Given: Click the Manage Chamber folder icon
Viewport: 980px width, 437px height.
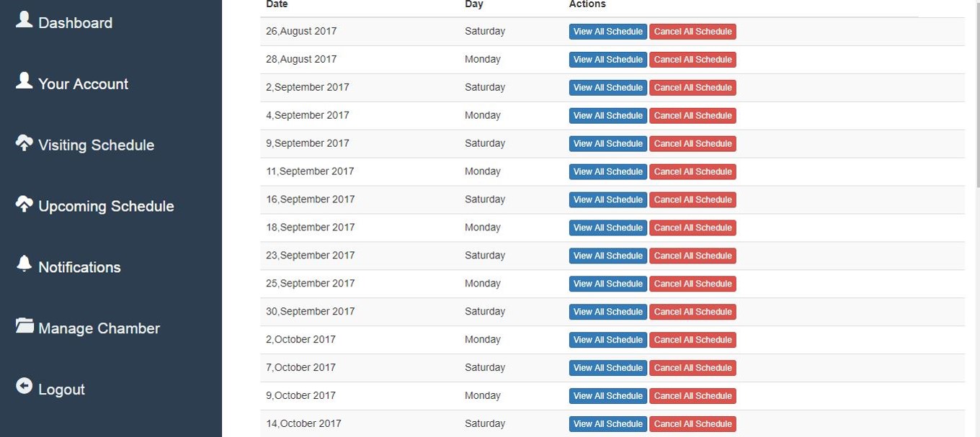Looking at the screenshot, I should point(24,325).
